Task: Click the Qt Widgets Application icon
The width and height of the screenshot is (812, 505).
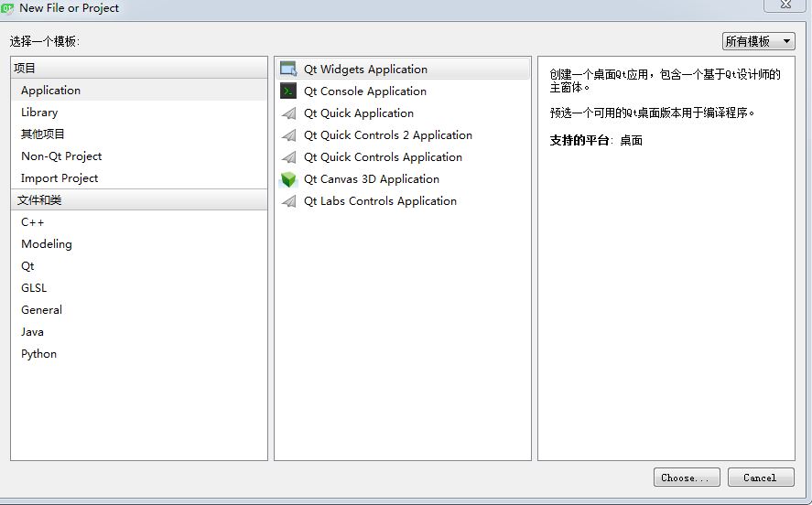Action: 288,69
